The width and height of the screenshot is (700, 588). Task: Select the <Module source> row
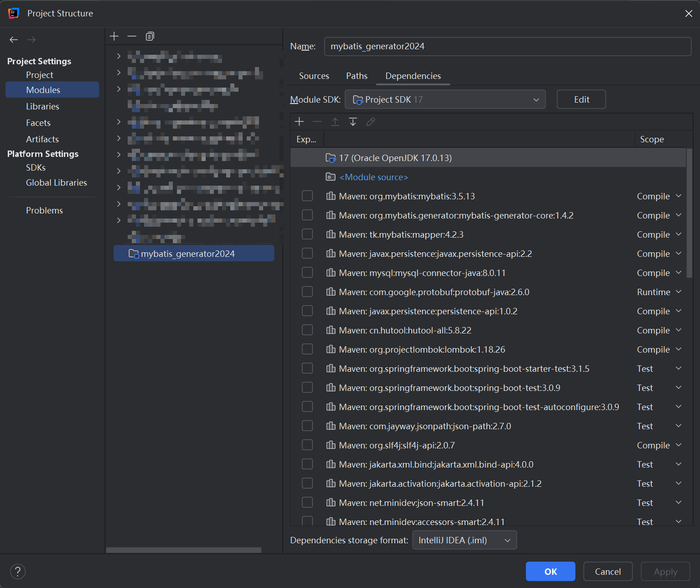click(x=488, y=177)
